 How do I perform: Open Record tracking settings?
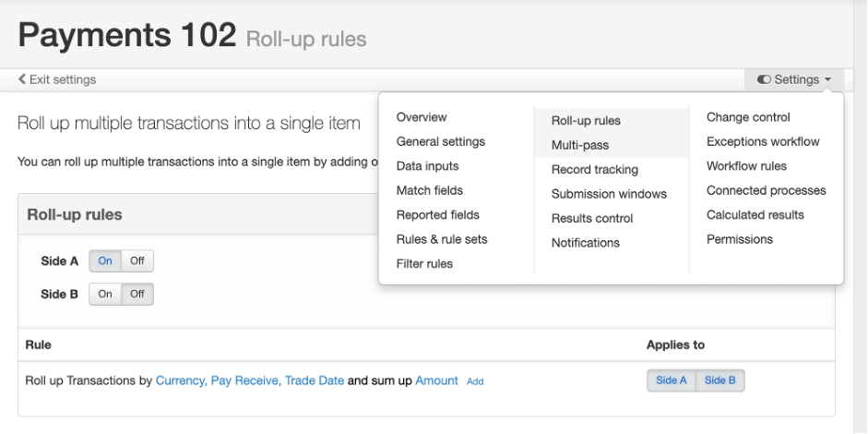pyautogui.click(x=594, y=170)
